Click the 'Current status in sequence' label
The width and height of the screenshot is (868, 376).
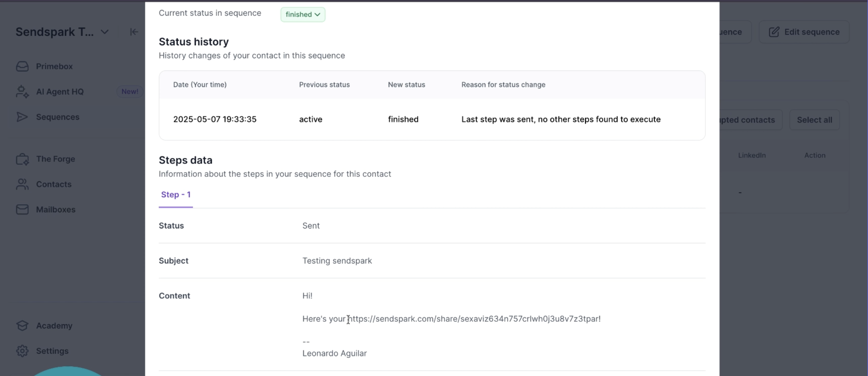210,13
